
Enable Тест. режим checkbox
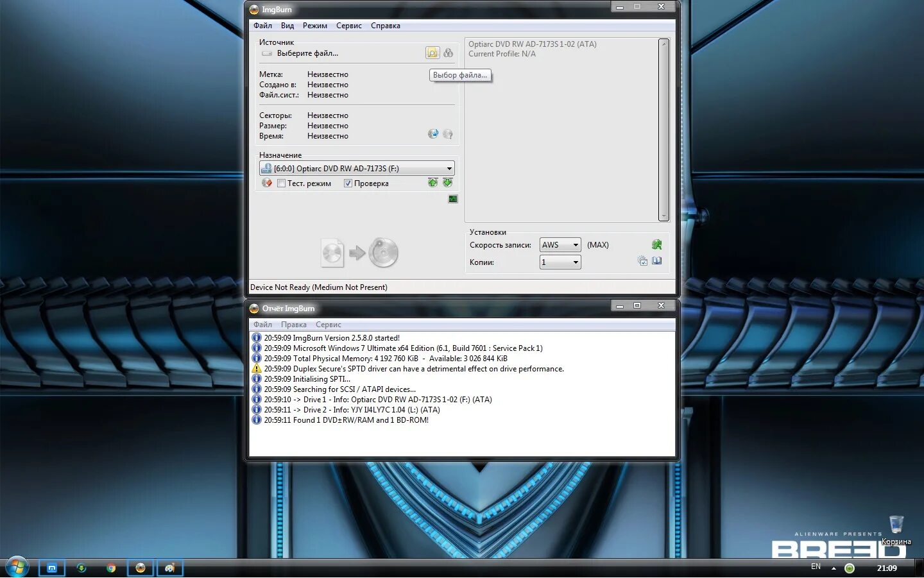[x=281, y=183]
